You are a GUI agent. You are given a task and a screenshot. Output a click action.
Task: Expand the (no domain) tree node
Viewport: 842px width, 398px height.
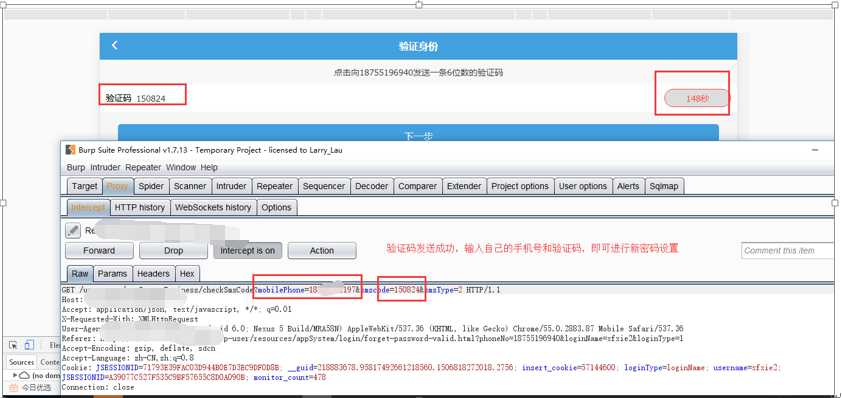point(15,375)
